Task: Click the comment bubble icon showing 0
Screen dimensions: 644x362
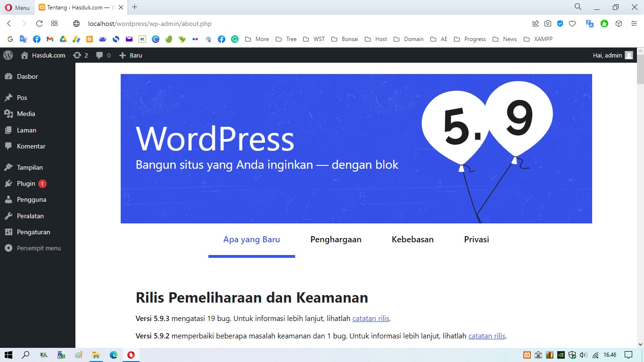Action: [x=102, y=55]
